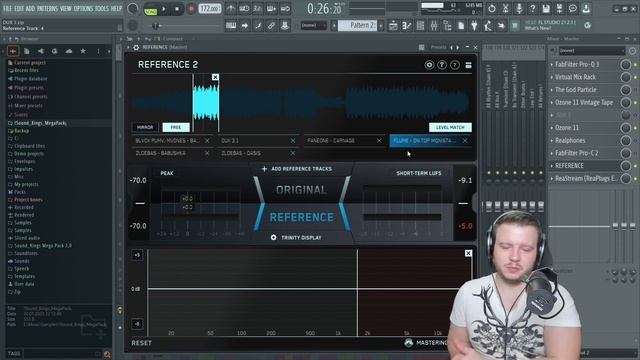Screen dimensions: 640x360
Task: Open the Channel rack icon
Action: (420, 26)
